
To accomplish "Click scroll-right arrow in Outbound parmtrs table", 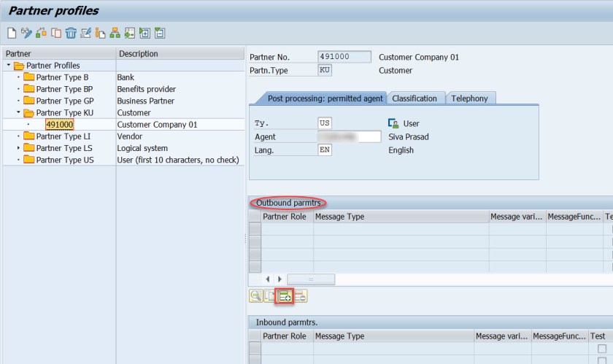I will click(x=279, y=279).
